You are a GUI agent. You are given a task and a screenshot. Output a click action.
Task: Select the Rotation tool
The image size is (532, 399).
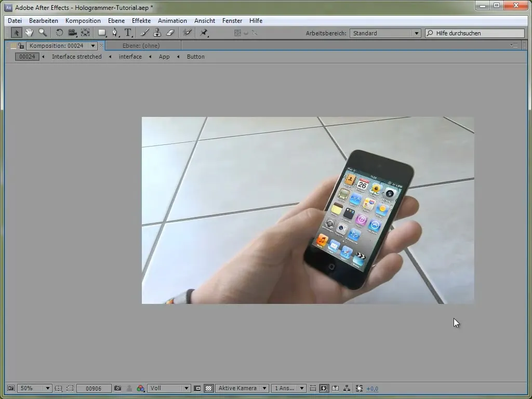pos(59,33)
